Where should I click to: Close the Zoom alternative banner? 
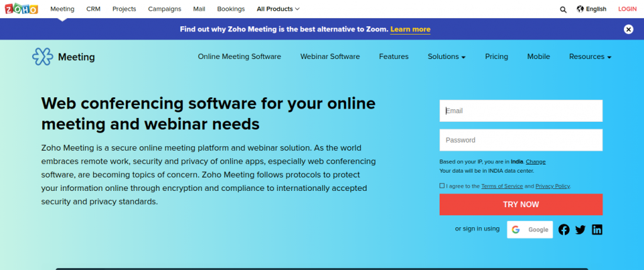click(x=628, y=29)
